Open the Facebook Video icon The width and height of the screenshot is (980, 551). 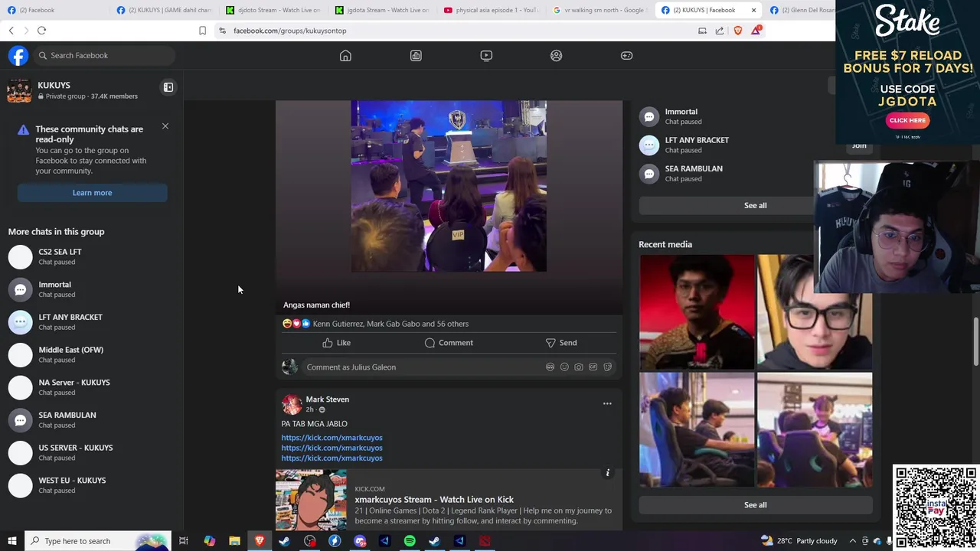point(486,55)
